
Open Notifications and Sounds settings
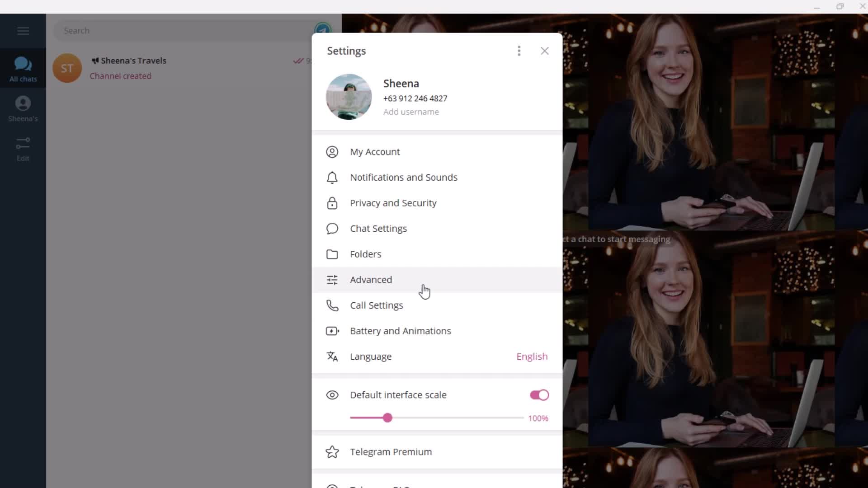[405, 177]
